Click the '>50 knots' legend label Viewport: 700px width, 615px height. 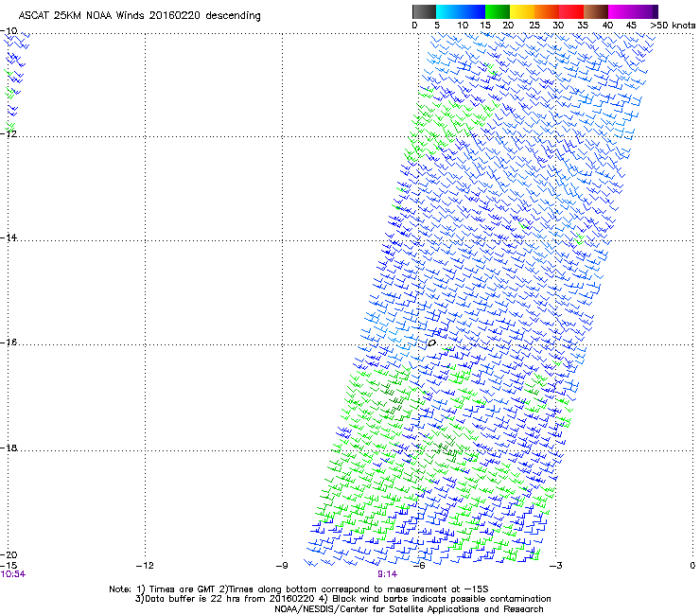click(673, 25)
